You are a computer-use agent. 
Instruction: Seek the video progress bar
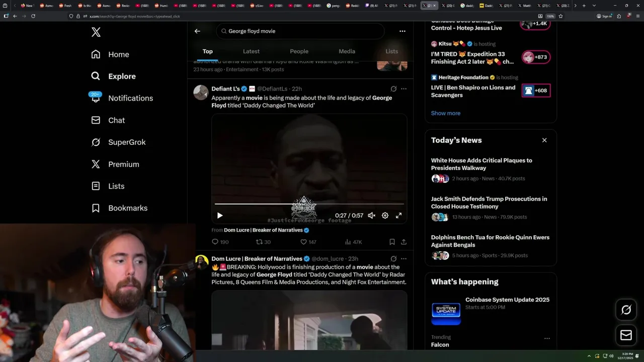[309, 204]
